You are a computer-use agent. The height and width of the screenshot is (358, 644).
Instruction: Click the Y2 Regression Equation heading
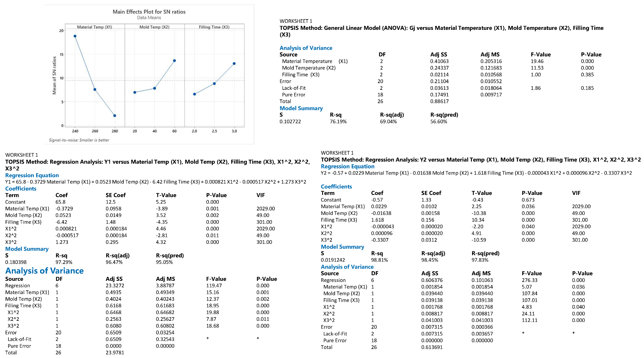click(x=348, y=166)
